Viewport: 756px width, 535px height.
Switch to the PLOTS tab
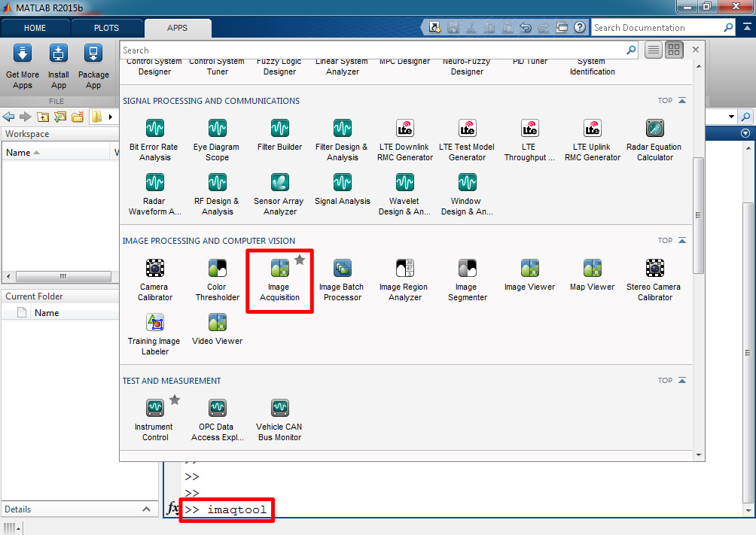107,28
